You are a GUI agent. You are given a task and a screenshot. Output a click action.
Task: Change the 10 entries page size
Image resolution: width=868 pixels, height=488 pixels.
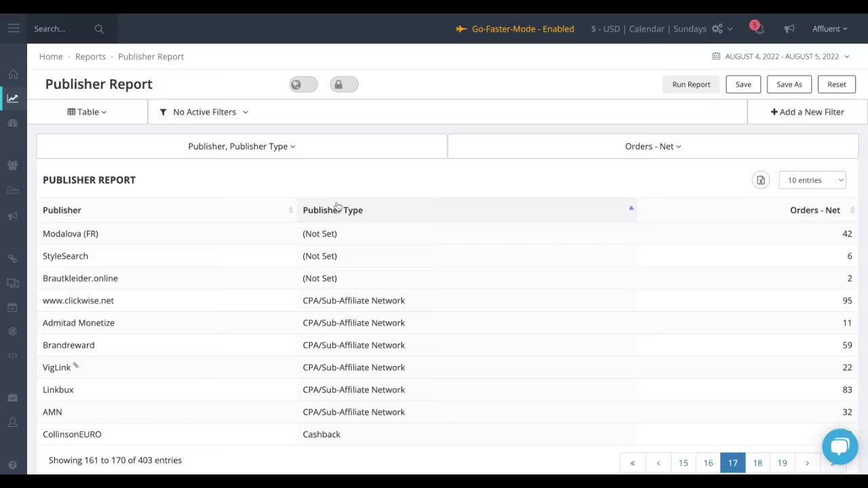(x=812, y=180)
